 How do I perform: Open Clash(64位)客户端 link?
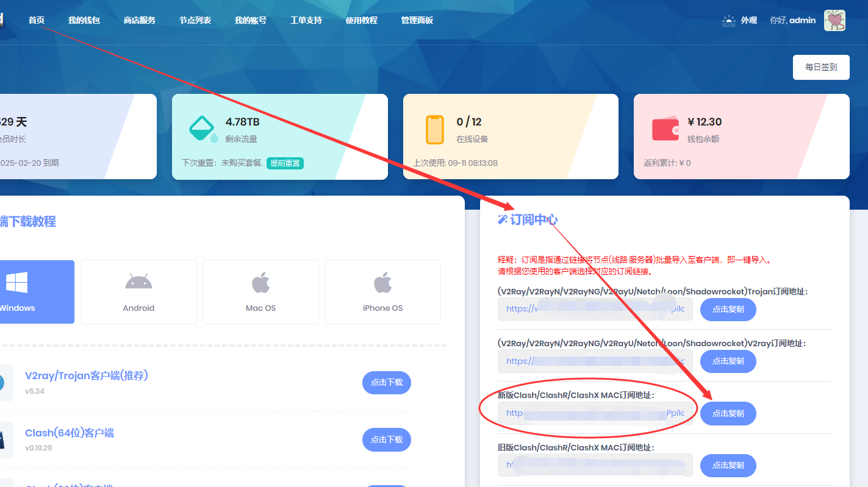pos(70,433)
